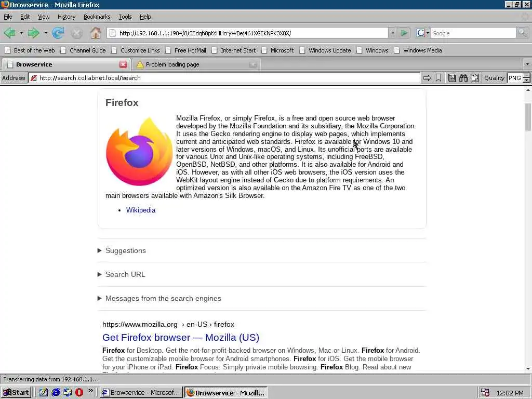Viewport: 532px width, 399px height.
Task: Click the Browservice bookmarks page icon
Action: coord(452,78)
